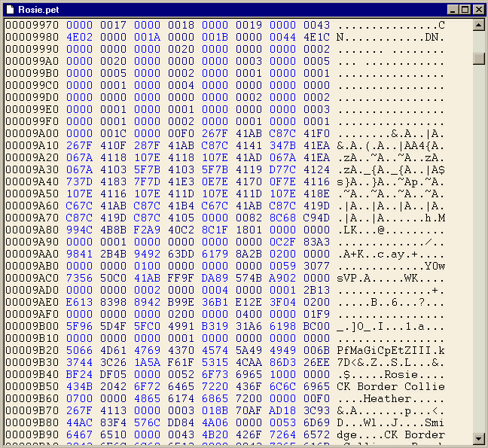
Task: Close the Rosie.pet window
Action: (x=477, y=9)
